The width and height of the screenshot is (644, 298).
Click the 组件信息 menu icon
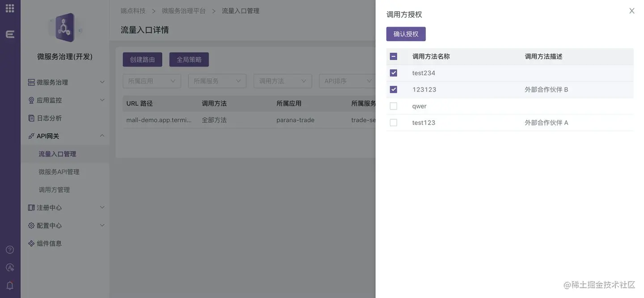coord(31,243)
